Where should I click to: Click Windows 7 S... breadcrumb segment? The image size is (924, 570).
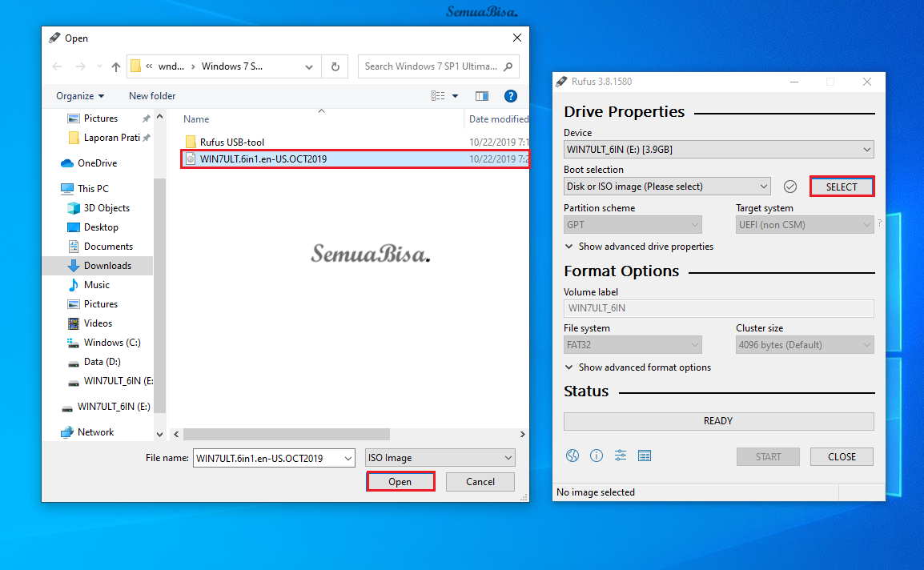tap(231, 66)
